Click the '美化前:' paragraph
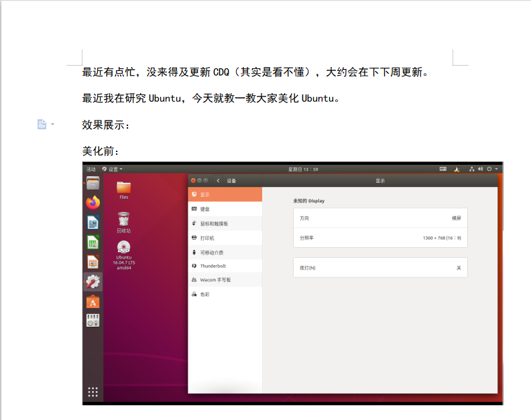The image size is (531, 420). [101, 151]
